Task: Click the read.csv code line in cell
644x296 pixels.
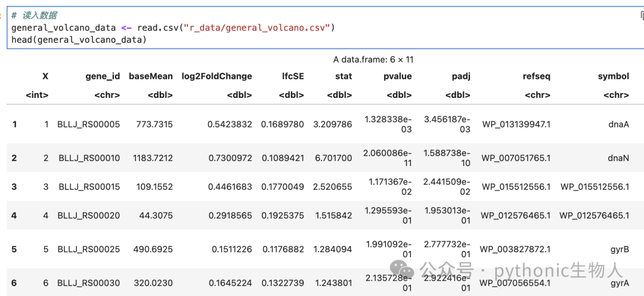Action: (174, 28)
